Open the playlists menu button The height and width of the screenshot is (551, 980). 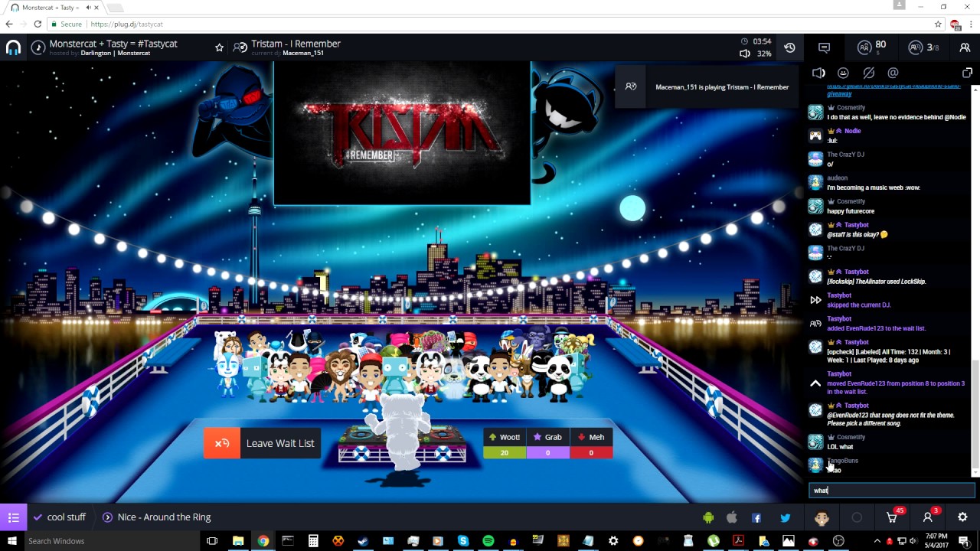pos(13,517)
